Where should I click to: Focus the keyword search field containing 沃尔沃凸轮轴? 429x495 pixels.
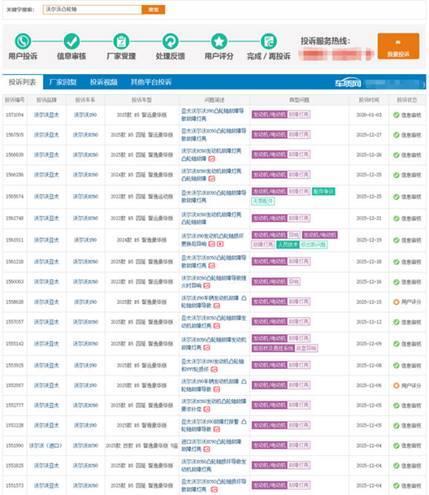coord(92,9)
